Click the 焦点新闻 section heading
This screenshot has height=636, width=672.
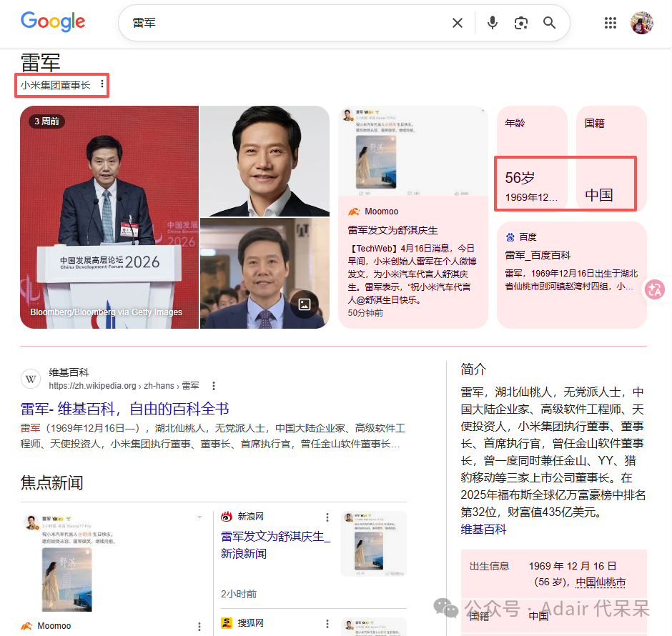(52, 482)
